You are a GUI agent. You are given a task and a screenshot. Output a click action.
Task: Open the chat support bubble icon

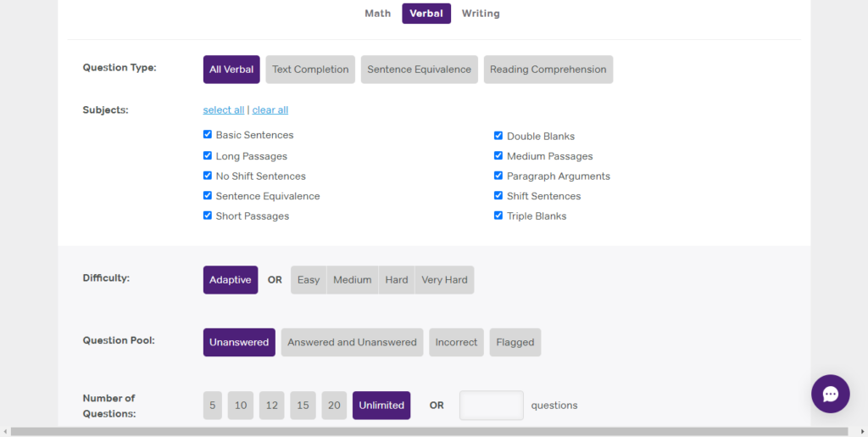tap(830, 394)
